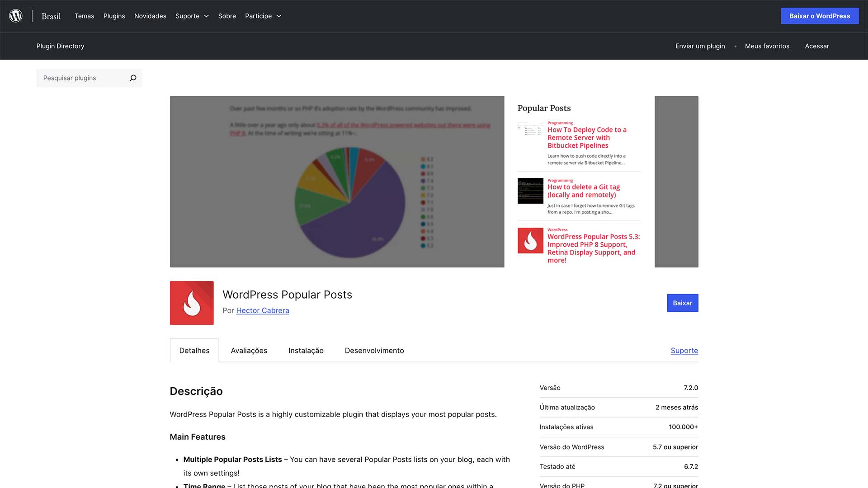Open the pie chart screenshot thumbnail

pos(337,182)
